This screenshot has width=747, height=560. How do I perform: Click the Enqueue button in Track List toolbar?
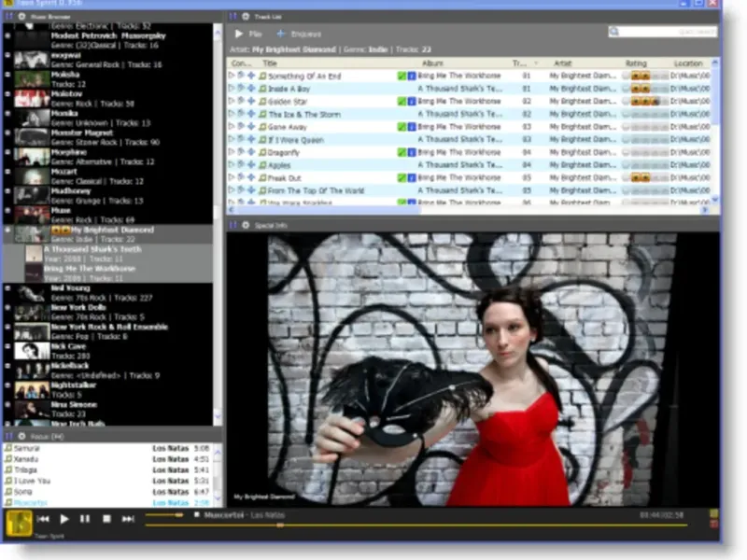click(299, 34)
